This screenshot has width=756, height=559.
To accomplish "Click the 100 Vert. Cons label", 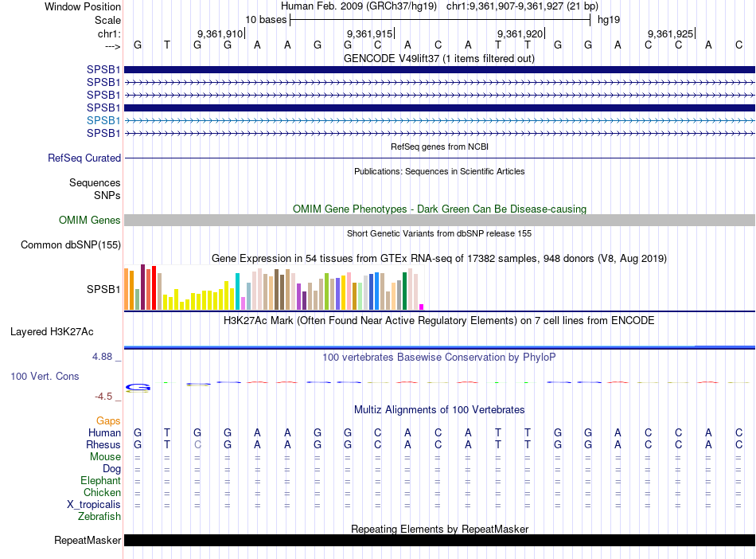I will coord(45,376).
